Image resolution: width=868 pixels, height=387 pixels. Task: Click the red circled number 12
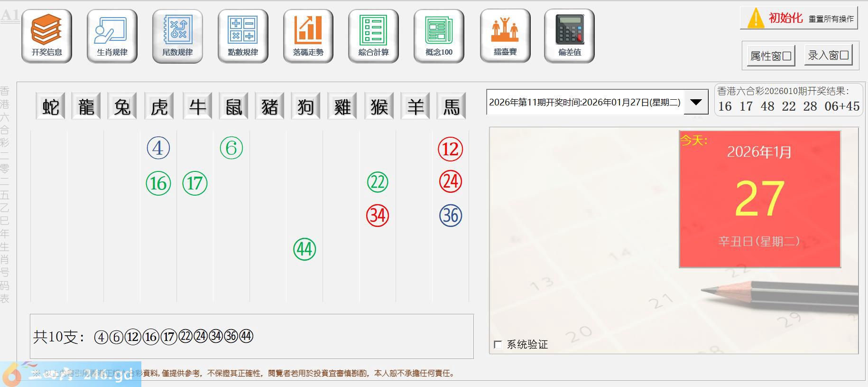click(x=450, y=149)
